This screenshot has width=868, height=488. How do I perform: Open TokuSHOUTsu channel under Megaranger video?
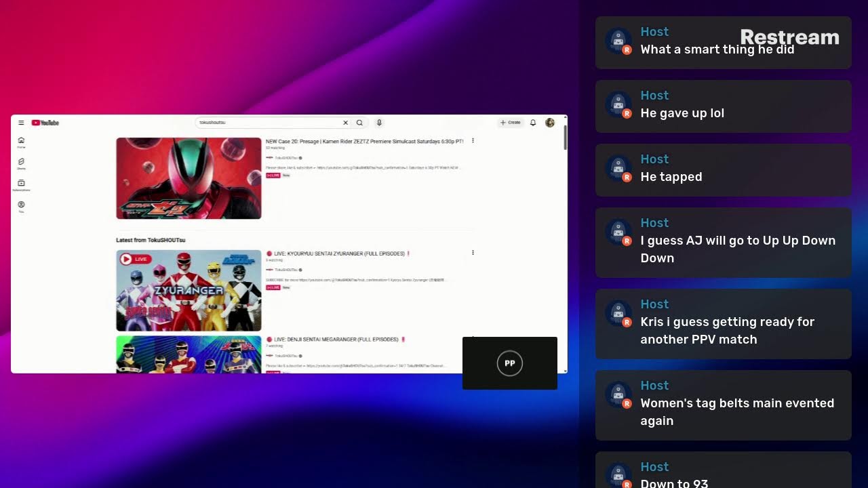285,356
